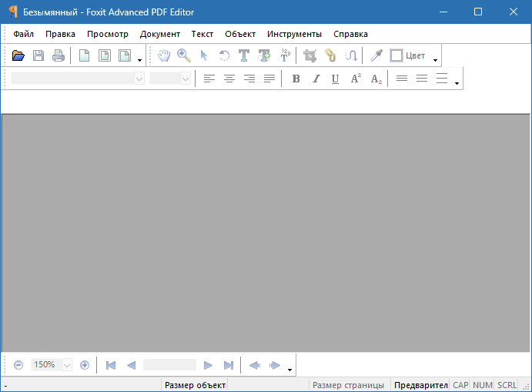
Task: Go back to previous view
Action: 255,365
